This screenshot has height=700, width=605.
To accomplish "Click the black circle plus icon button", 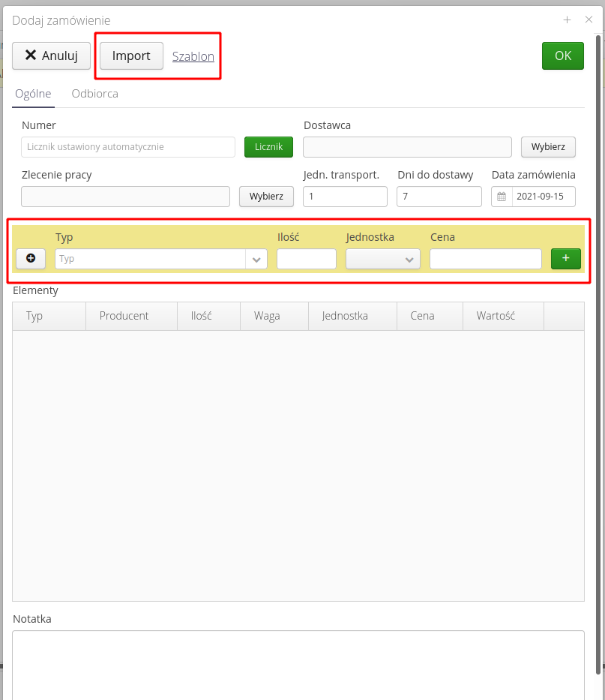I will tap(31, 258).
